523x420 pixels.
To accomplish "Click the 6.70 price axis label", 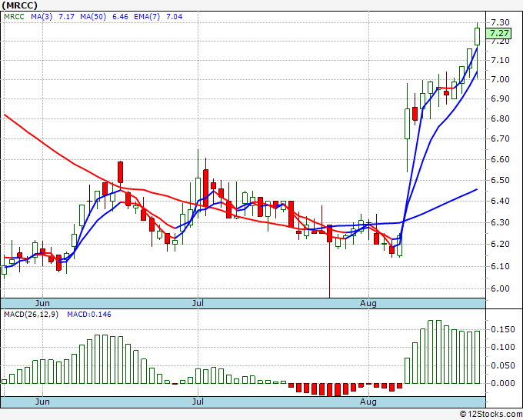I will click(501, 138).
